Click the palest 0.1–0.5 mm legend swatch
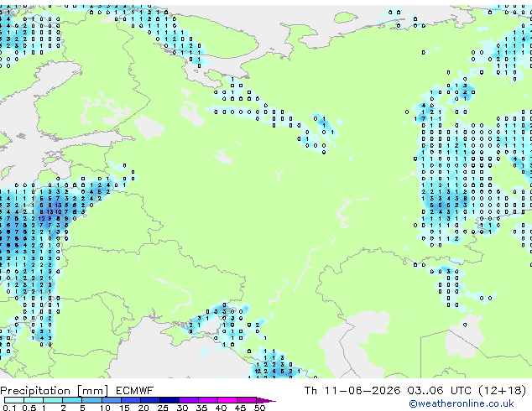Screen dimensions: 532x411 (14, 400)
